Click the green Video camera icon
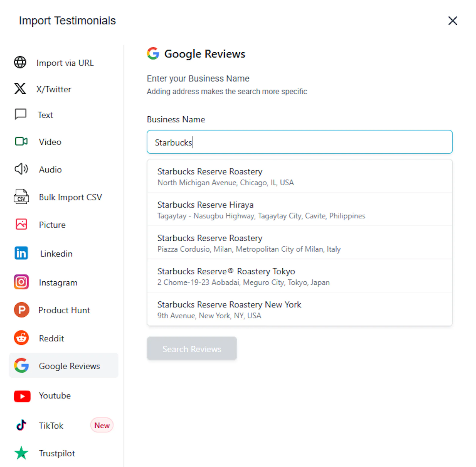 (x=21, y=141)
